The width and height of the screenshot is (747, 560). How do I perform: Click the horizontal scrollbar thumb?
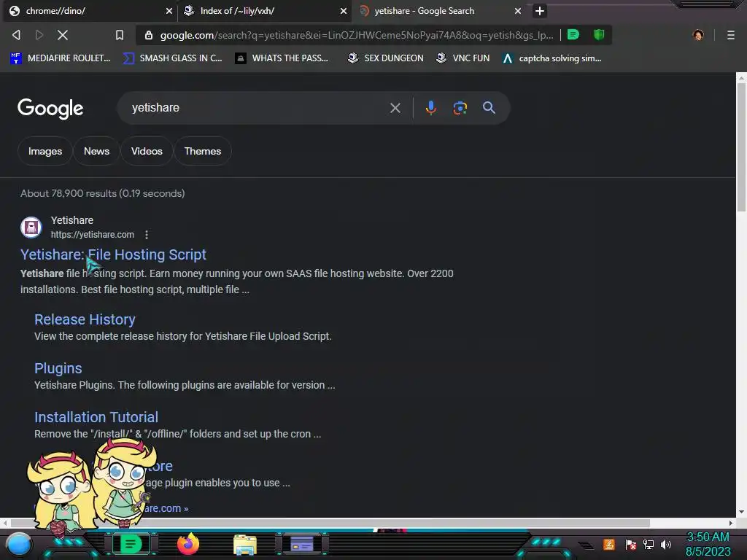pyautogui.click(x=329, y=523)
